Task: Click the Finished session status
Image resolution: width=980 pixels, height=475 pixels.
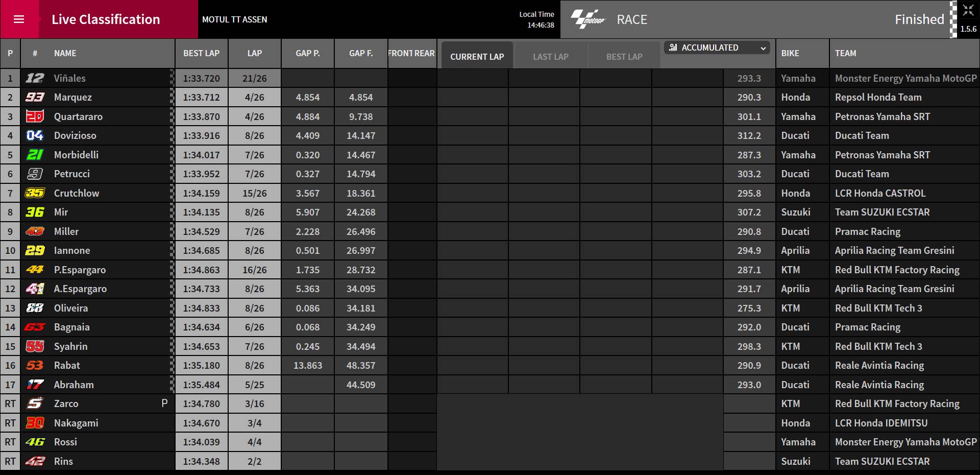Action: coord(919,19)
